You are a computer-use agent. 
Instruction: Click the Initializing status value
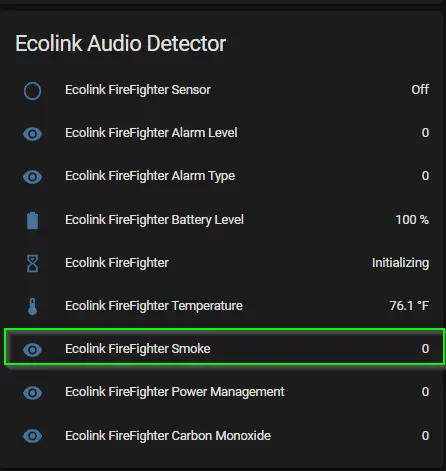(x=400, y=263)
